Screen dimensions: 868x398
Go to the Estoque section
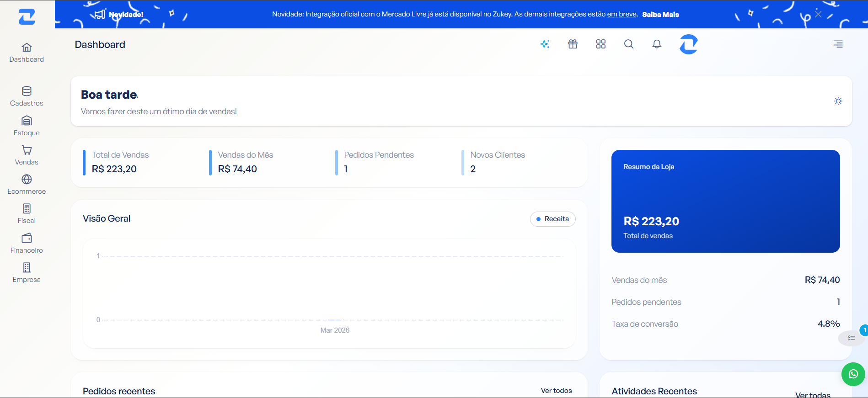coord(27,126)
